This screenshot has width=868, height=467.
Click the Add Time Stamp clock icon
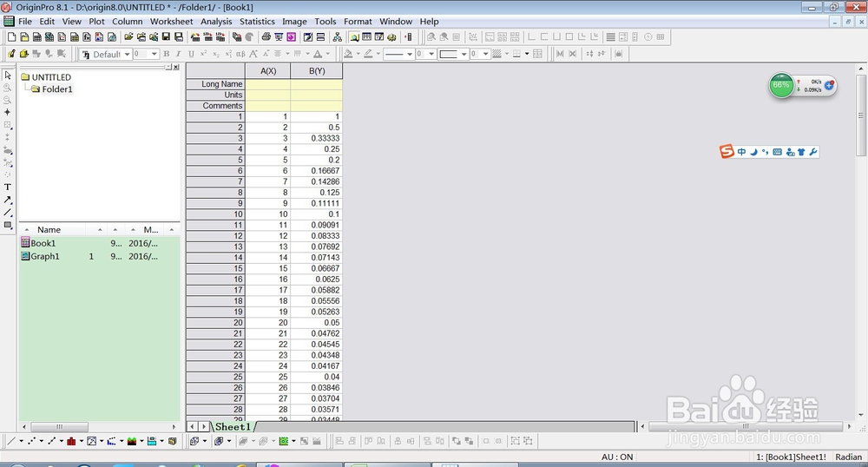(648, 37)
